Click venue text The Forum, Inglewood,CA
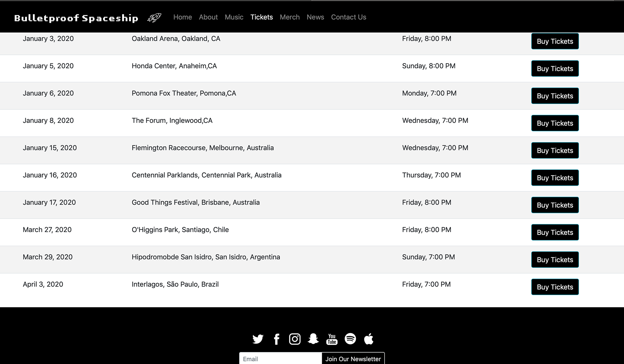Viewport: 624px width, 364px height. coord(172,121)
